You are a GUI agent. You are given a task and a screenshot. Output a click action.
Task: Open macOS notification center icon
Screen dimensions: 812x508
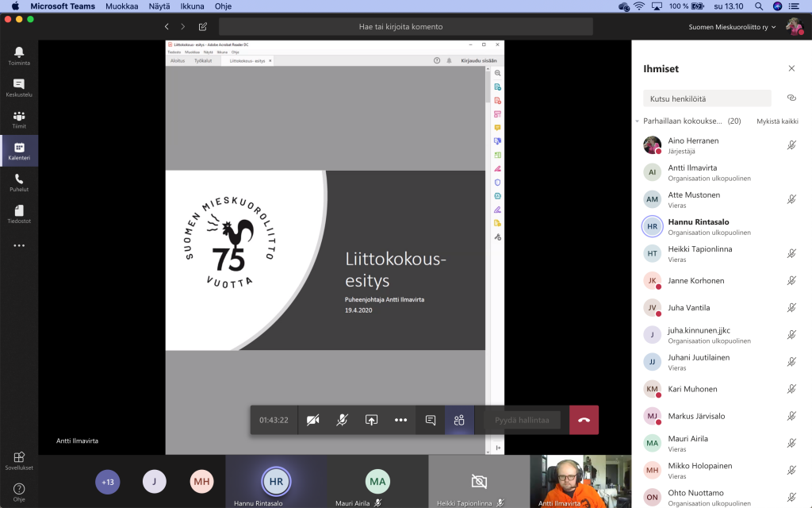[x=794, y=6]
